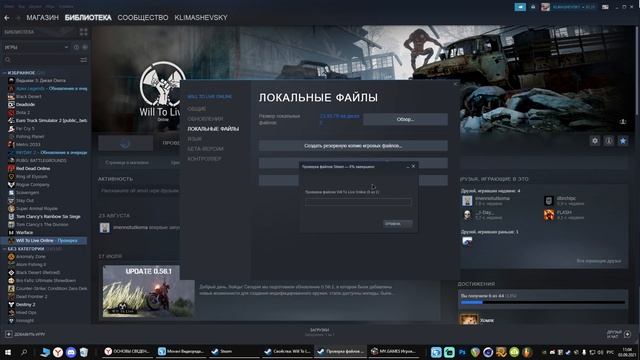
Task: Click the Black Desert game icon
Action: [11, 97]
